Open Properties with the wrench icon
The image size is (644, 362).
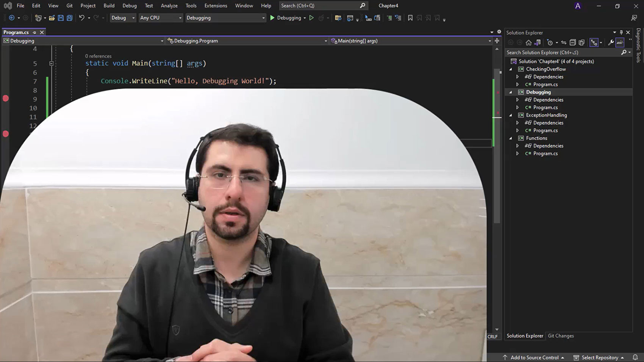pos(611,42)
